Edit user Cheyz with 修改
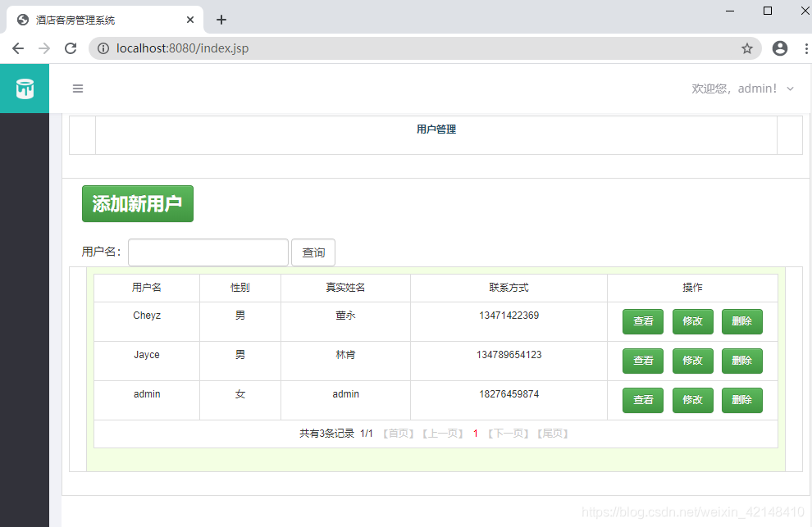Viewport: 812px width, 527px height. 692,321
